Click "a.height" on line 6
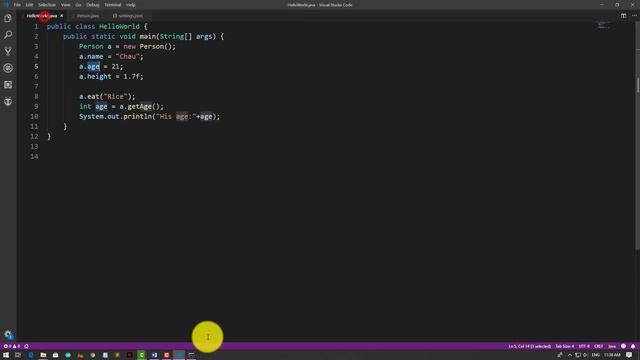The height and width of the screenshot is (360, 640). [x=95, y=77]
